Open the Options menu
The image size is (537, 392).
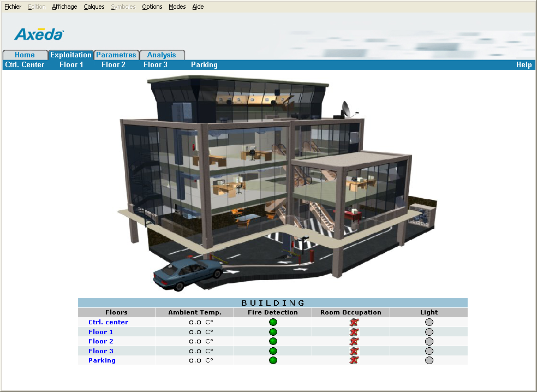(x=152, y=7)
